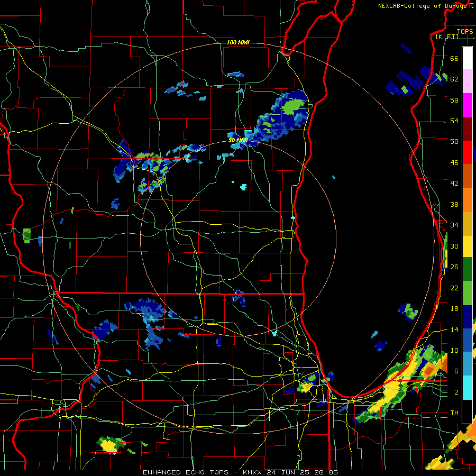
Task: Click the yellow legend color block
Action: coord(467,246)
